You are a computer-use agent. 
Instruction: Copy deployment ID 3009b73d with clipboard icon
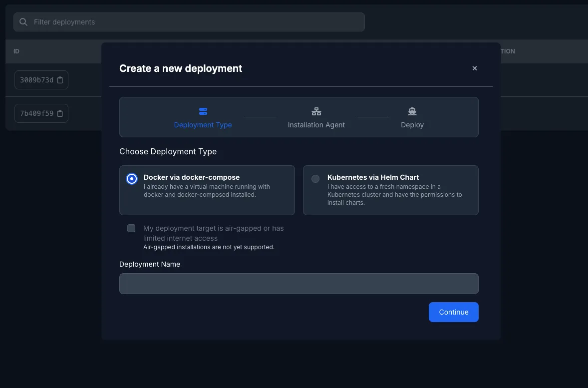click(60, 80)
